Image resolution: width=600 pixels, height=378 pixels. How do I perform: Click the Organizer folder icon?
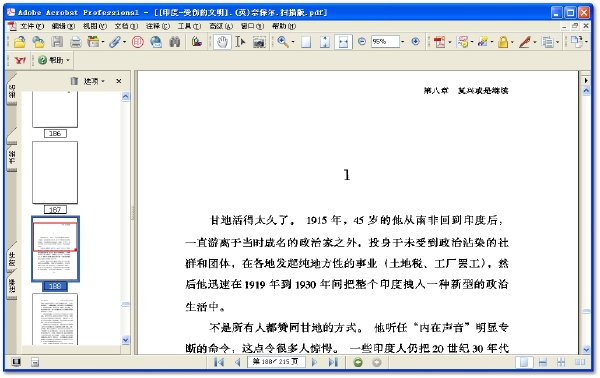[x=38, y=42]
